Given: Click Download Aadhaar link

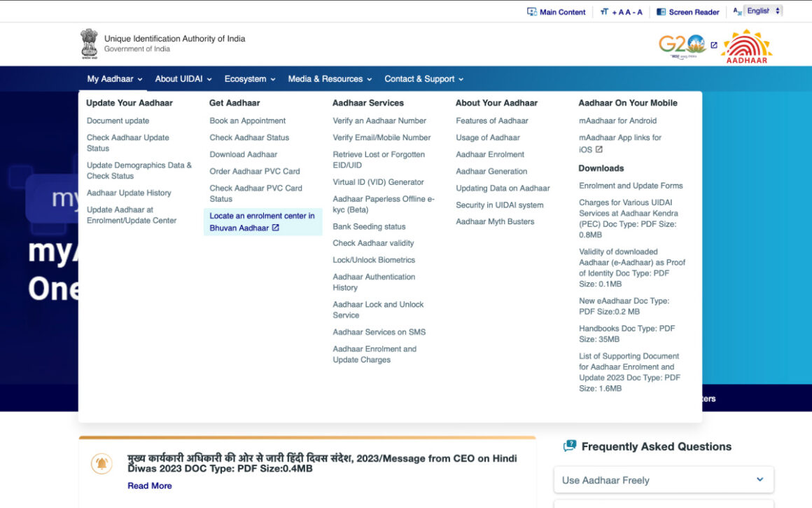Looking at the screenshot, I should (x=243, y=154).
